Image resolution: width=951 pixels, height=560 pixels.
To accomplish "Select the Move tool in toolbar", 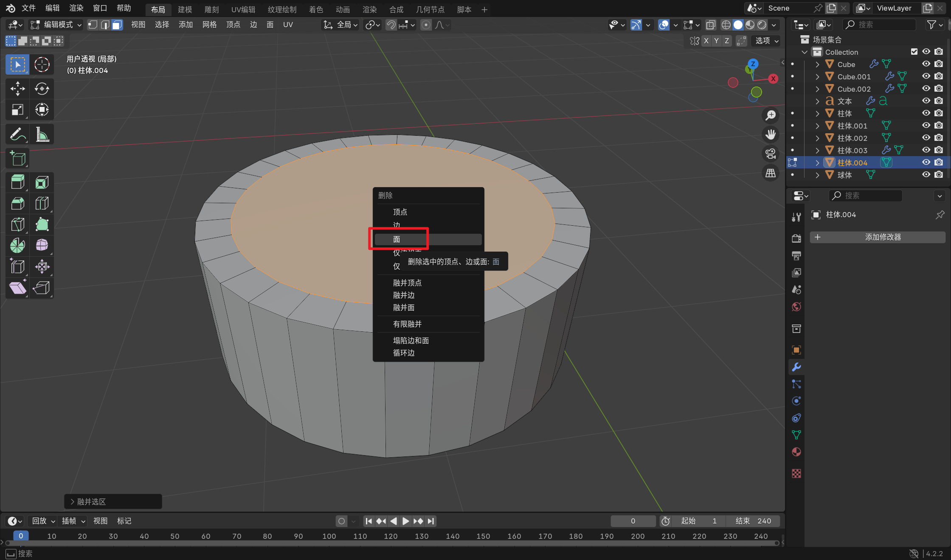I will 17,89.
